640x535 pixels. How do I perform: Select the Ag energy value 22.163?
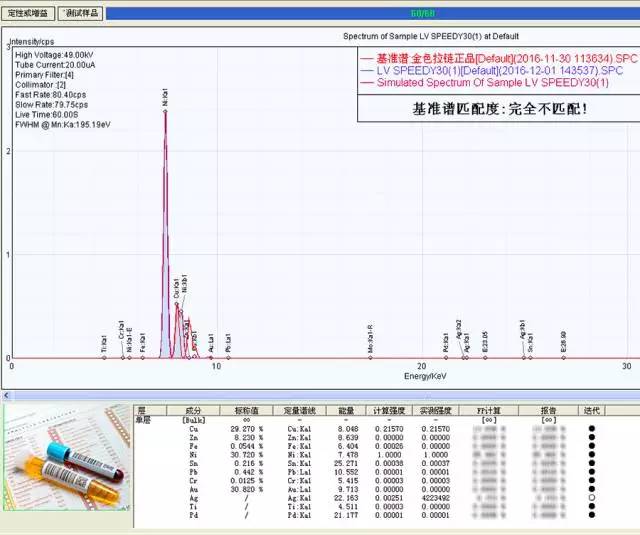[x=346, y=498]
